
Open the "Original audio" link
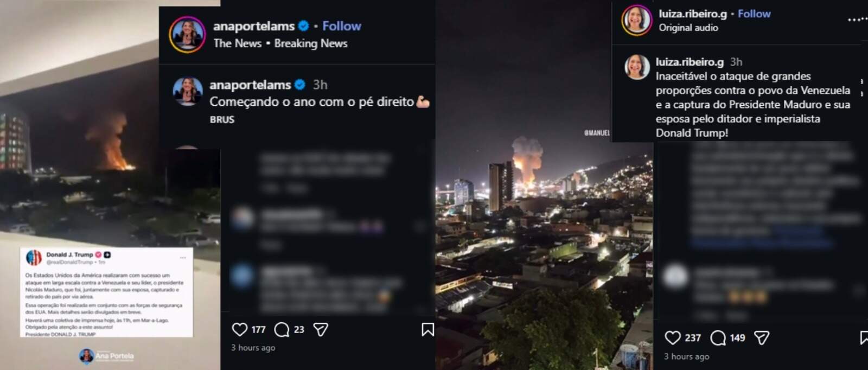point(688,28)
